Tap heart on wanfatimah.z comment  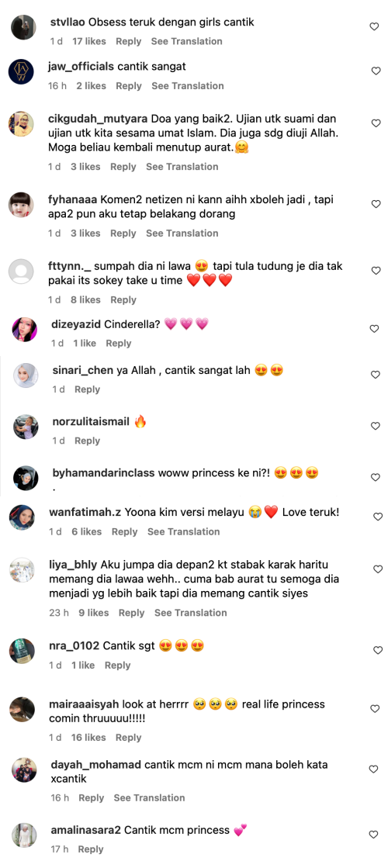point(378,517)
